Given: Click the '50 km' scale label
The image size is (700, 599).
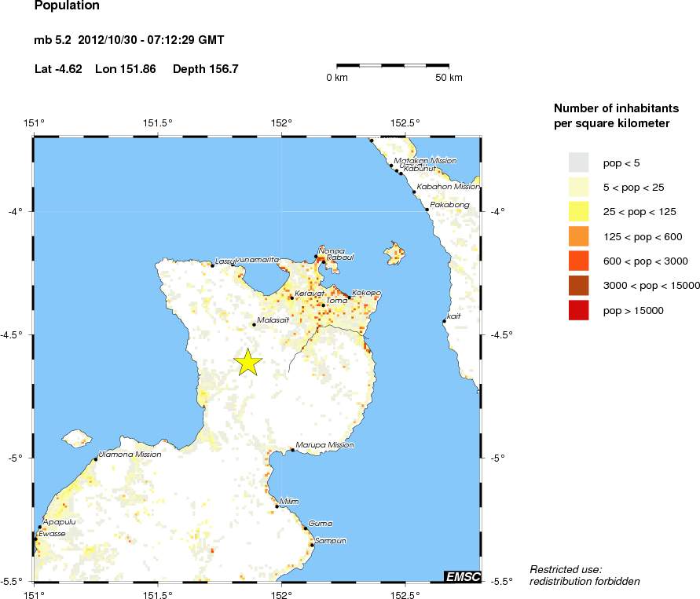Looking at the screenshot, I should coord(449,78).
